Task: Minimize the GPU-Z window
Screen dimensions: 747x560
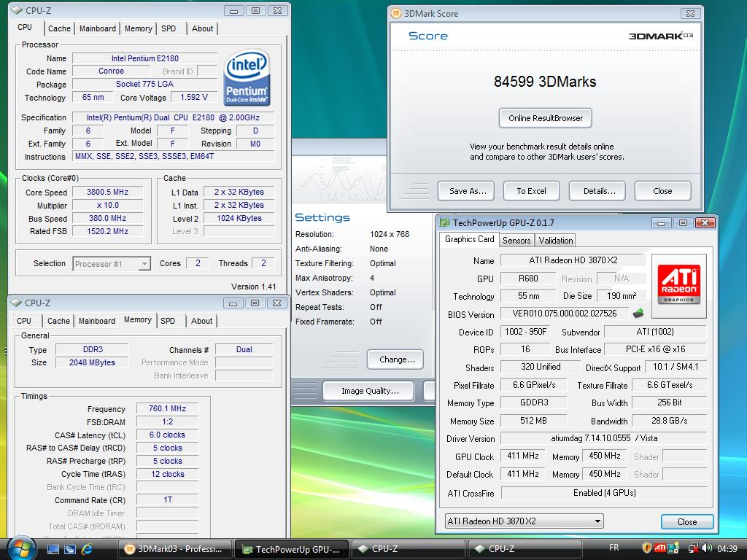Action: [661, 223]
